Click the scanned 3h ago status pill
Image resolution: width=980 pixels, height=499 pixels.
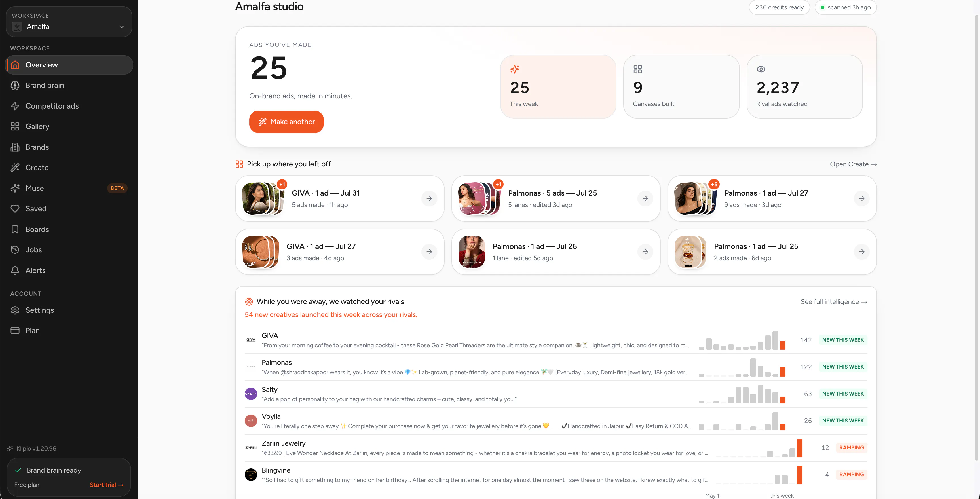(x=846, y=7)
